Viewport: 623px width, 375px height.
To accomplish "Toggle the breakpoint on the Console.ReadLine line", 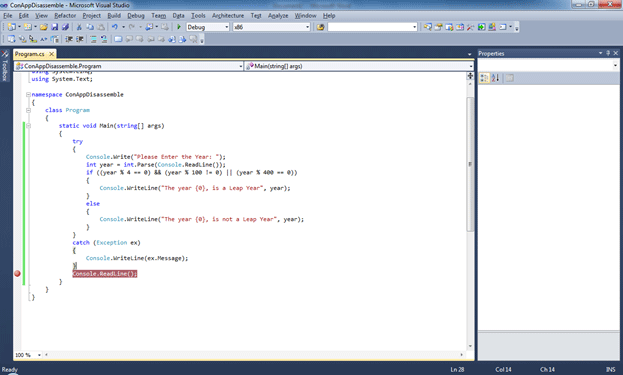I will pos(17,274).
